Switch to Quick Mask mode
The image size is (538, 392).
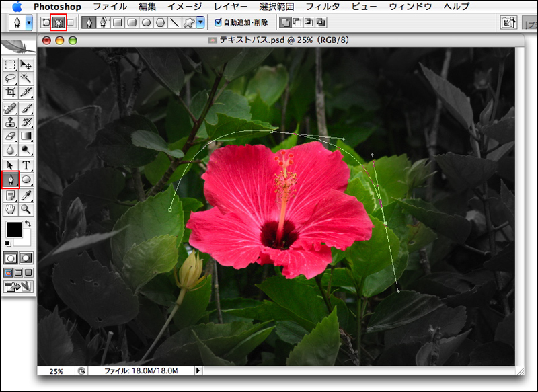(x=26, y=258)
